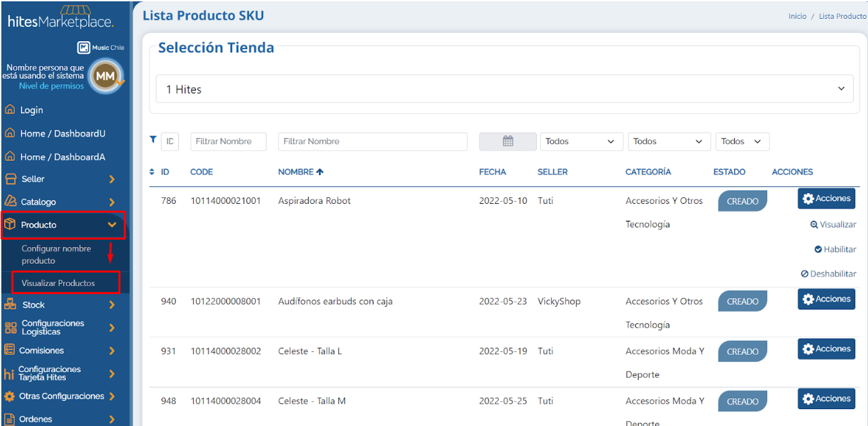Click Deshabilitar action link

pos(828,274)
